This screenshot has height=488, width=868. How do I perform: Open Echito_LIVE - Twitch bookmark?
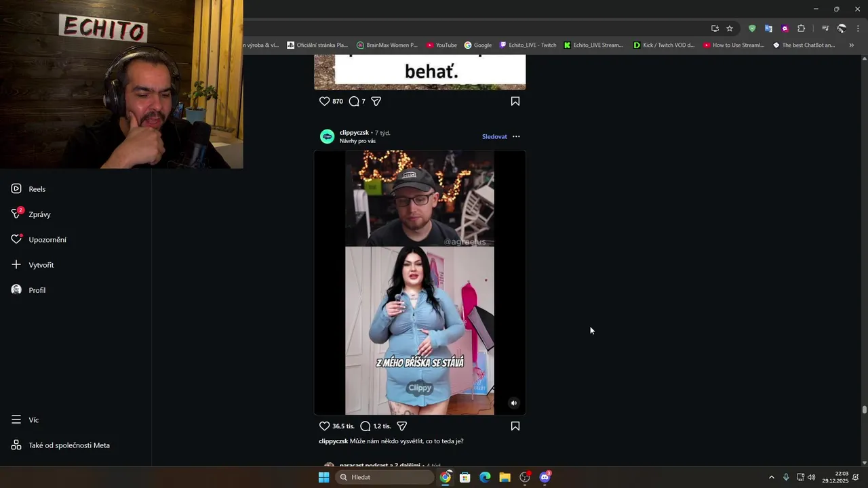[x=528, y=45]
